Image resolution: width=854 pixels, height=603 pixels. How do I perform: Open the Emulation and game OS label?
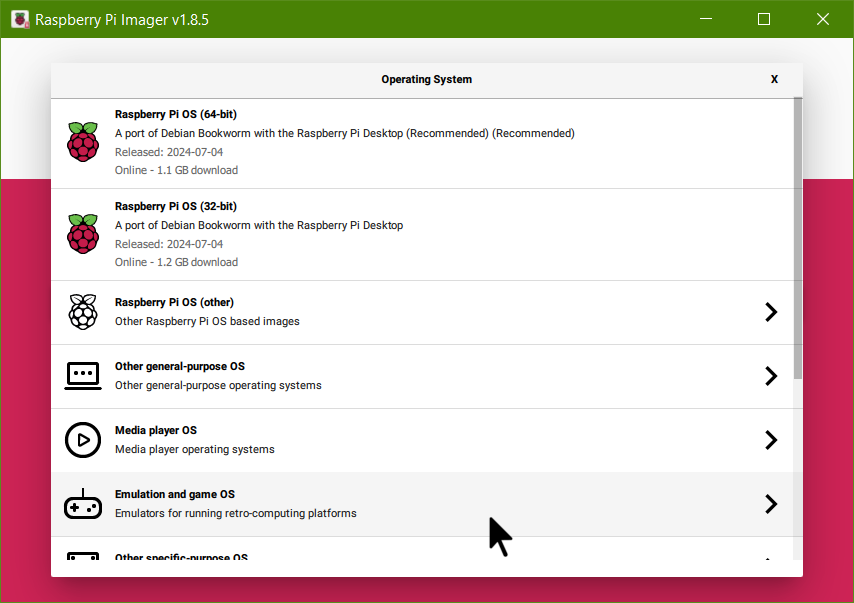[175, 495]
